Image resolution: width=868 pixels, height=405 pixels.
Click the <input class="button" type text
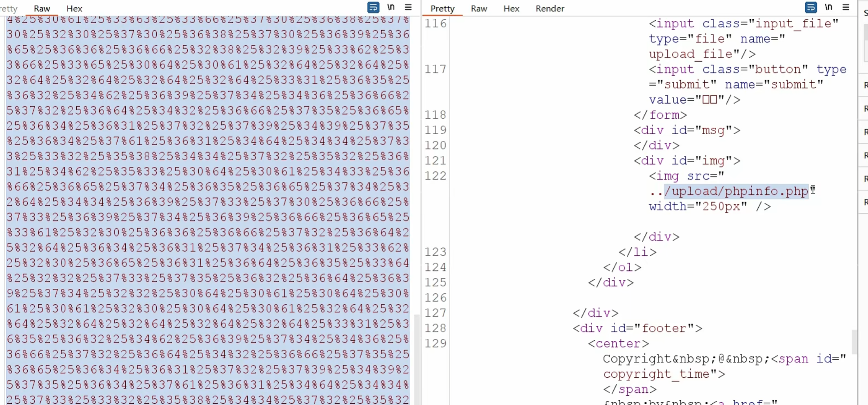point(748,69)
